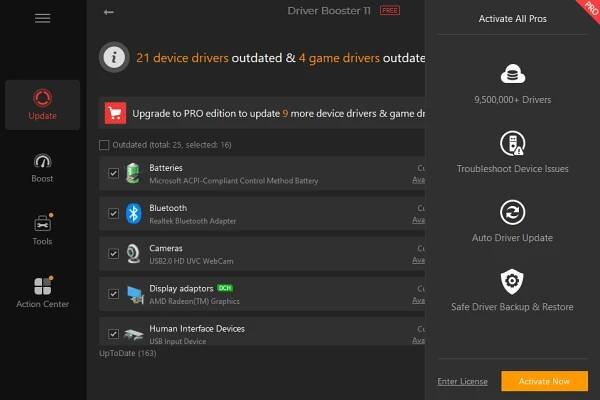Click the back arrow icon
The image size is (600, 400).
[x=108, y=13]
